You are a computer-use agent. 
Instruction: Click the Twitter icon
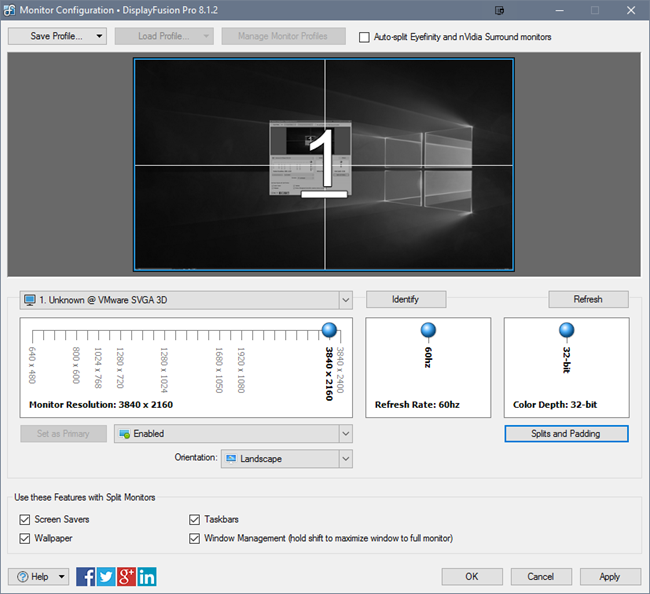106,577
